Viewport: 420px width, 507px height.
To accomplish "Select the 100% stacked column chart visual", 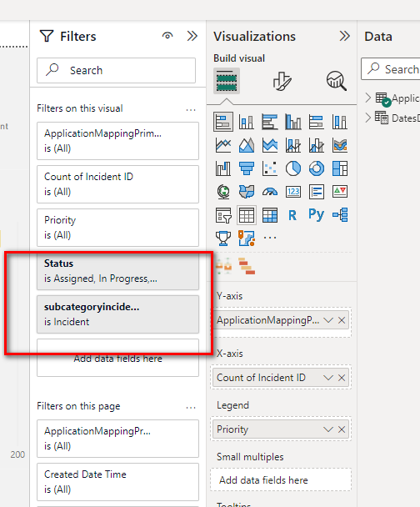I will [340, 122].
